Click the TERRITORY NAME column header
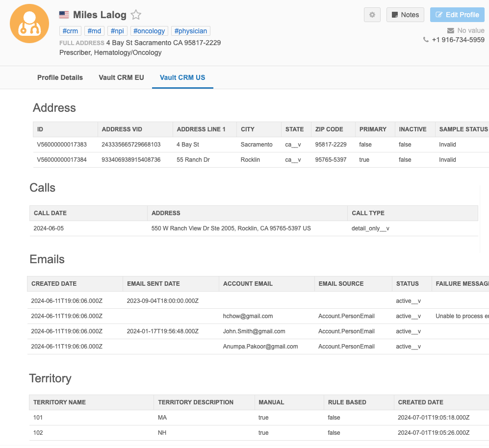This screenshot has width=489, height=448. 59,402
